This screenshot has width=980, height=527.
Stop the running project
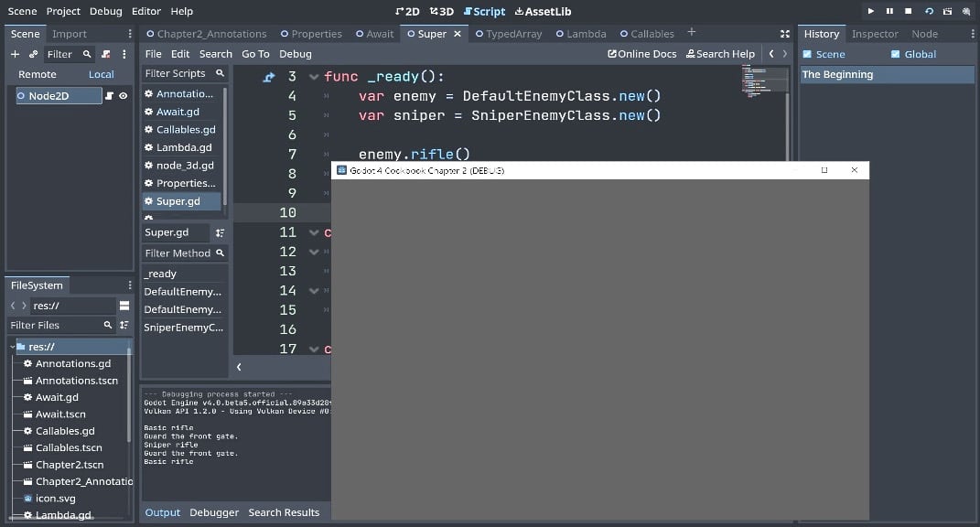(x=908, y=11)
